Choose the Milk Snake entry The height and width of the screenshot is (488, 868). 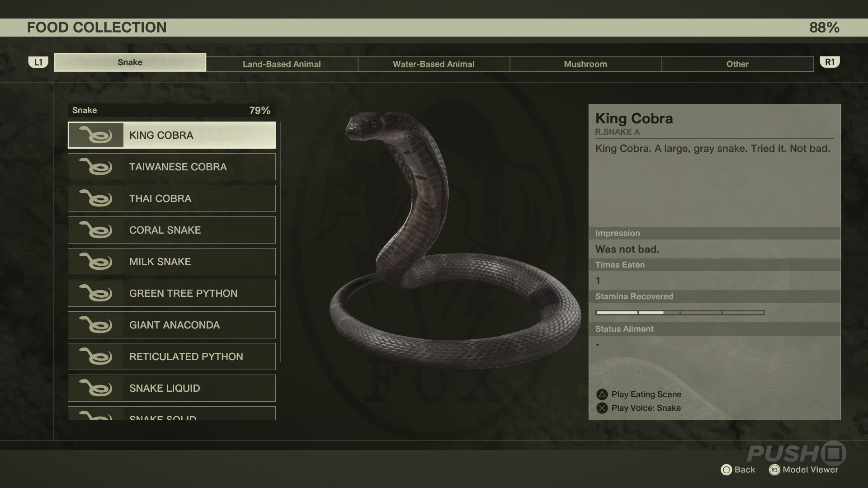pyautogui.click(x=172, y=262)
